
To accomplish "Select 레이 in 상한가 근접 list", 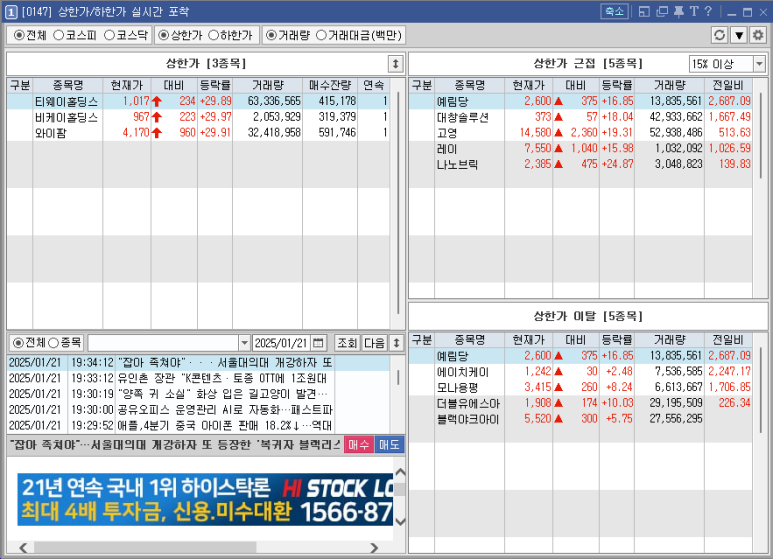I will pyautogui.click(x=581, y=148).
